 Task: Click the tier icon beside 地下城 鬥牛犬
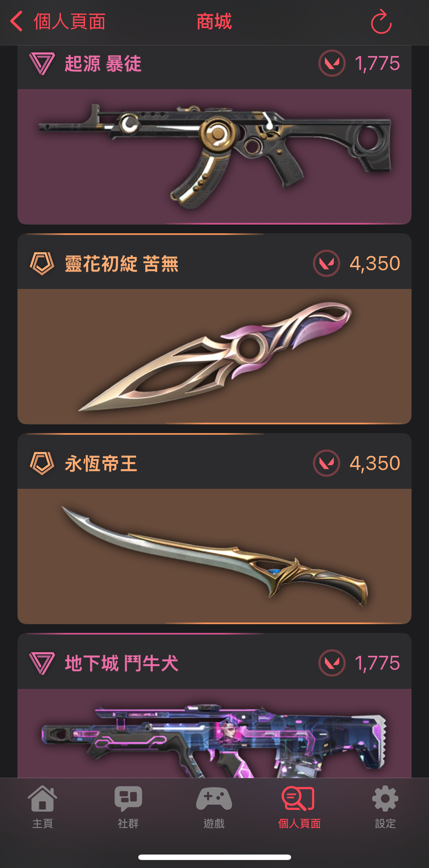pyautogui.click(x=42, y=663)
